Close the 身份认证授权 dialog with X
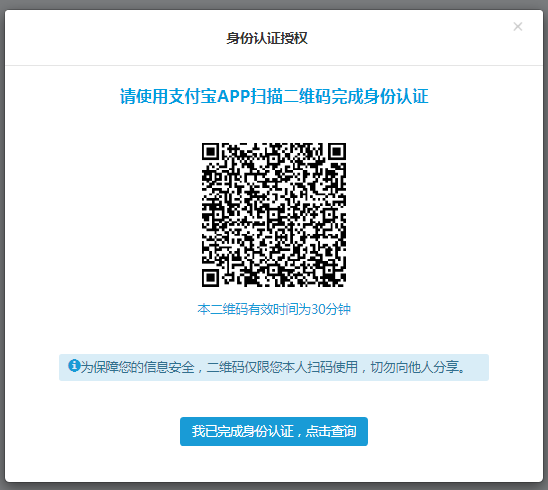 [x=518, y=27]
